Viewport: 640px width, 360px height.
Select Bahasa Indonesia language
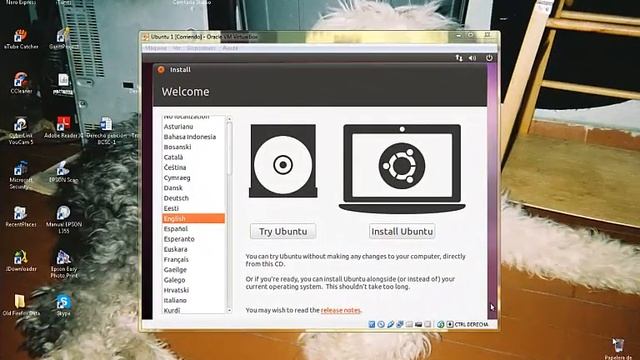point(193,137)
